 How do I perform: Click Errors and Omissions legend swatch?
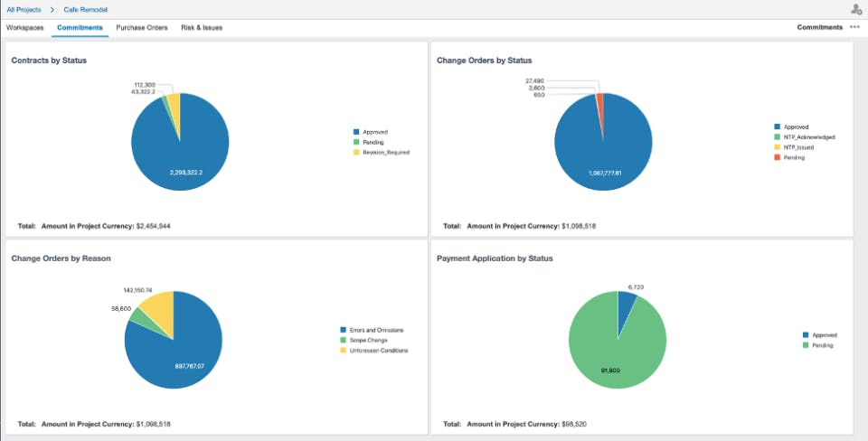[344, 331]
